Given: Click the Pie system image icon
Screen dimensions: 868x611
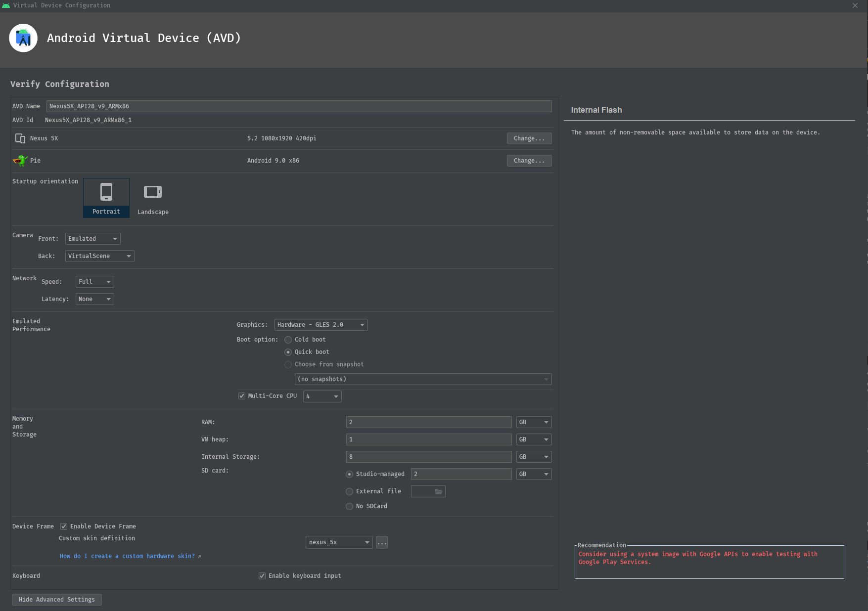Looking at the screenshot, I should coord(20,161).
